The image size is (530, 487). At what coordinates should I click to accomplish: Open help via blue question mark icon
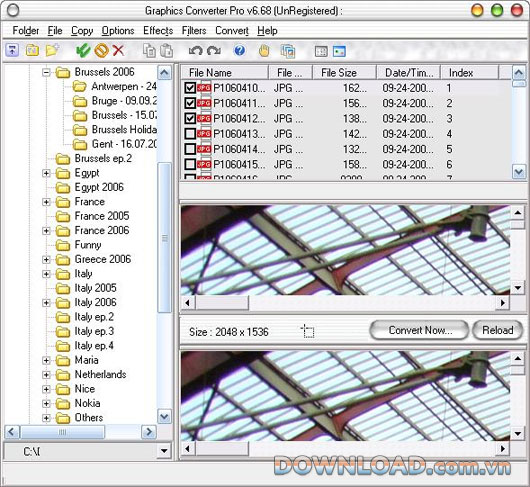(240, 51)
